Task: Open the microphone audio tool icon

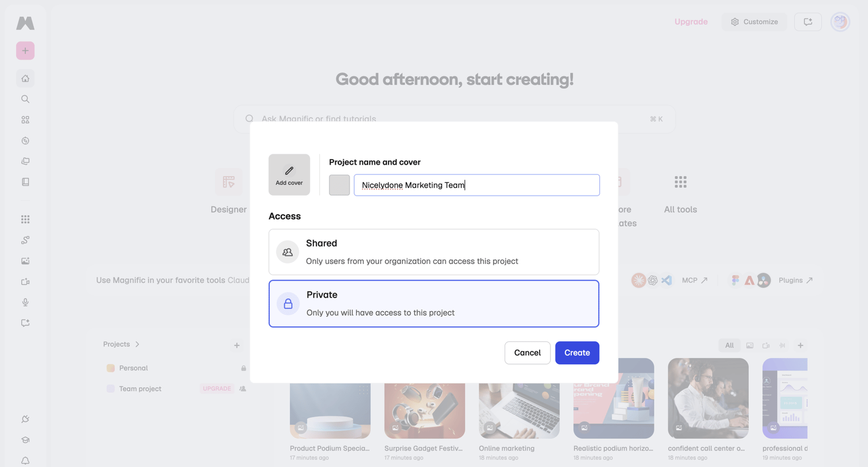Action: click(x=25, y=302)
